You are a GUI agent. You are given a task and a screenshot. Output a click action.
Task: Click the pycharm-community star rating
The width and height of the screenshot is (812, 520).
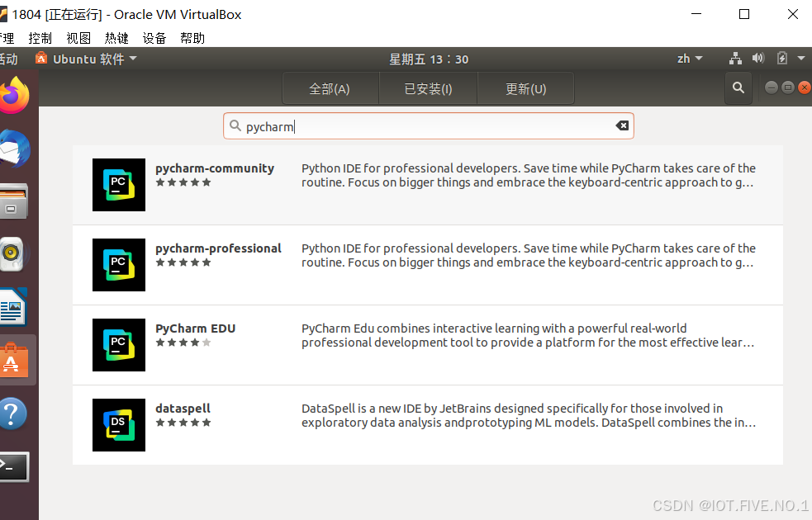click(183, 182)
